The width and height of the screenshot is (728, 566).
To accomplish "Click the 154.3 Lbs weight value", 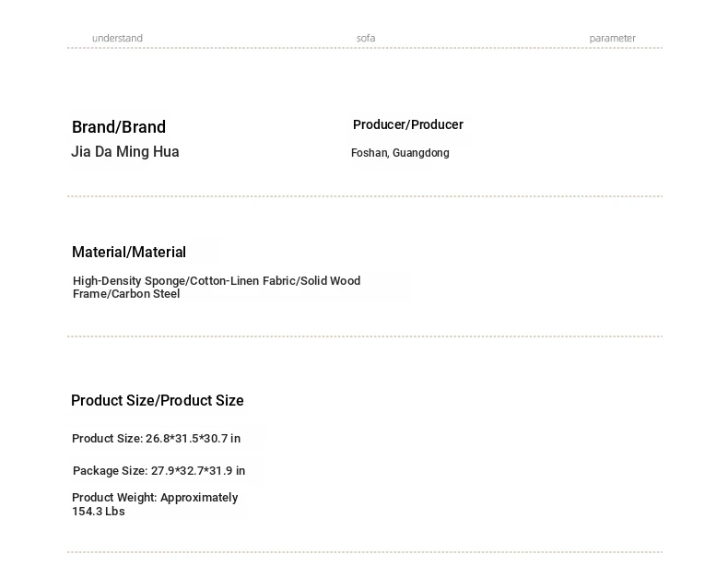I will [99, 512].
